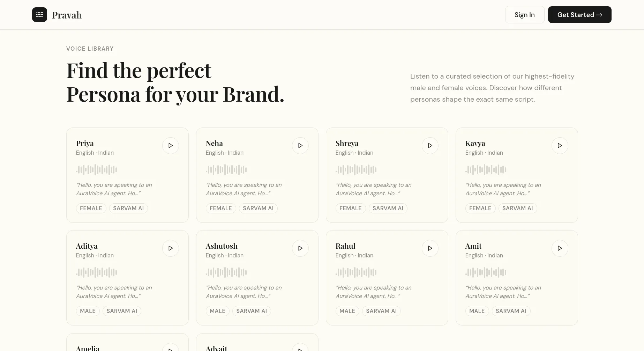Image resolution: width=644 pixels, height=351 pixels.
Task: Click the Get Started button
Action: [579, 15]
